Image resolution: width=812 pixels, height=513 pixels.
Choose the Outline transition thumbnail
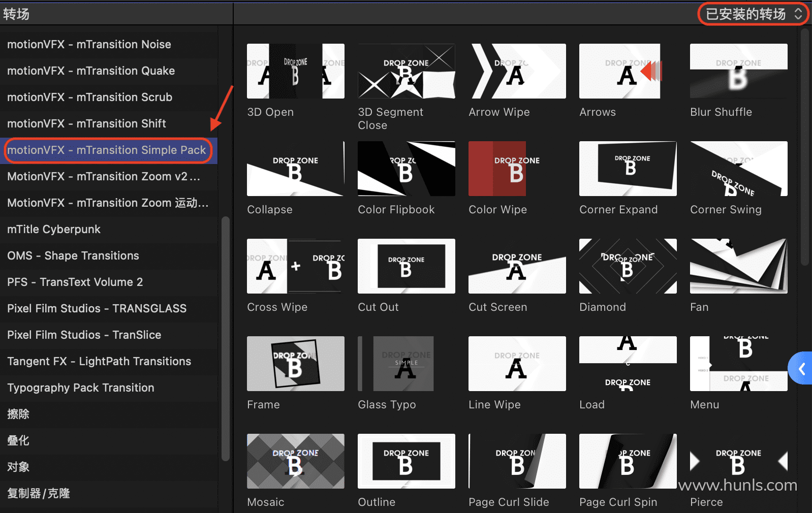tap(407, 461)
